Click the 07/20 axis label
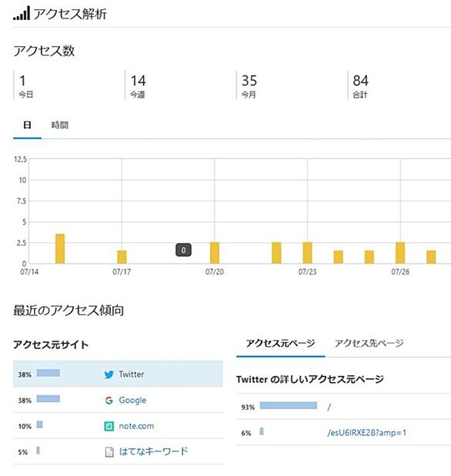 click(x=215, y=271)
